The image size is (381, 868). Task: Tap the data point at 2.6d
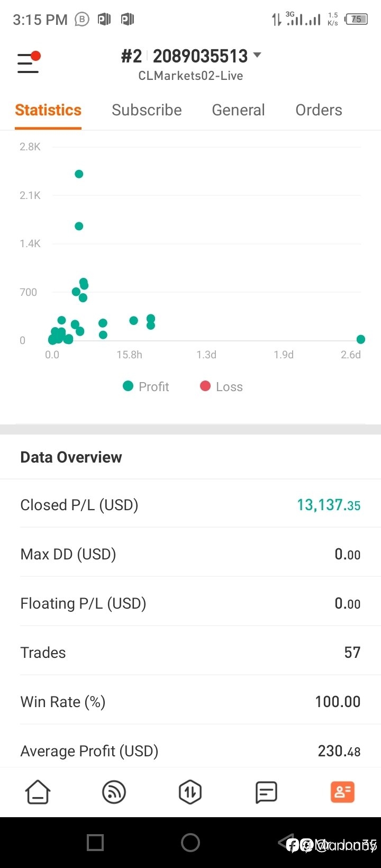pos(361,339)
